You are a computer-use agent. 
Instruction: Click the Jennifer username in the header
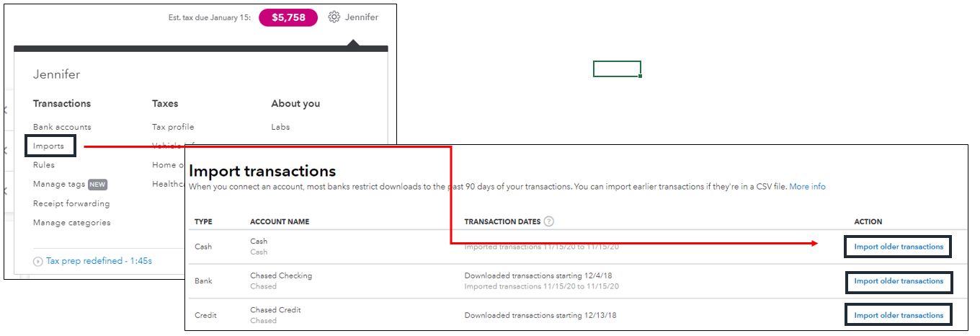tap(362, 17)
